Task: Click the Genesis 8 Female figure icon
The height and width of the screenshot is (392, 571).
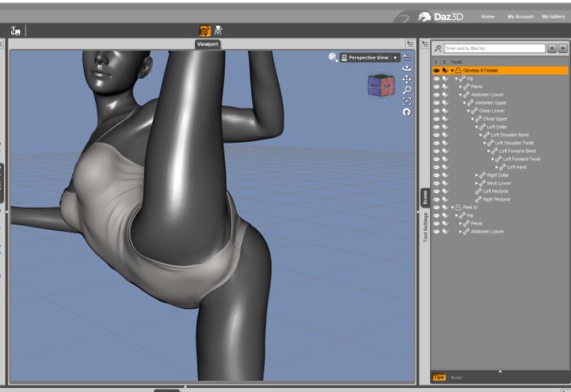Action: (x=458, y=71)
